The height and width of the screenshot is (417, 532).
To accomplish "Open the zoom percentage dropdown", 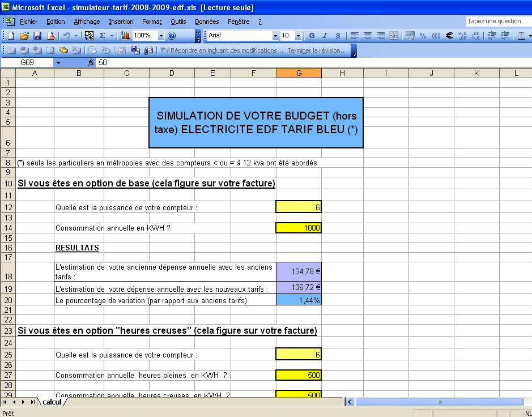I will (161, 36).
